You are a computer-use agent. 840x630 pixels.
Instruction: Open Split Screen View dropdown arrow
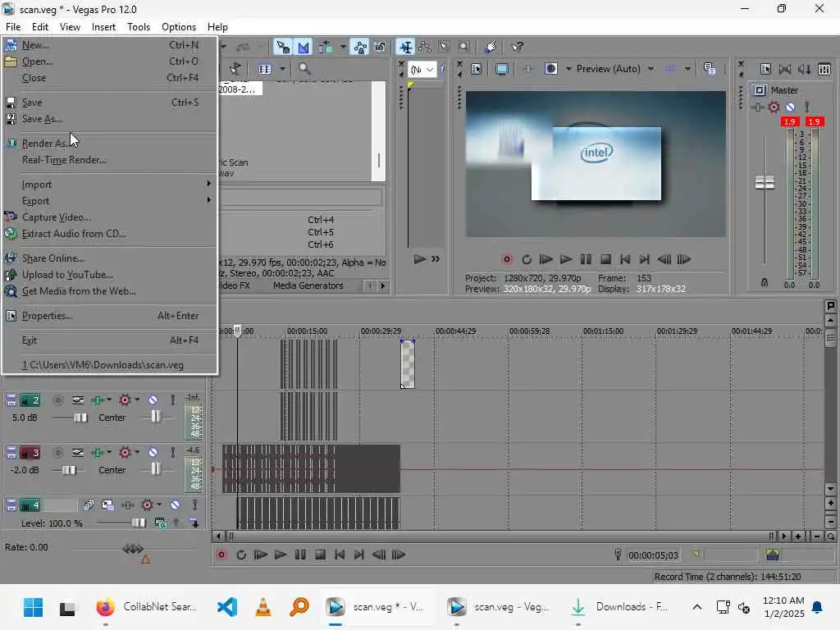click(568, 69)
